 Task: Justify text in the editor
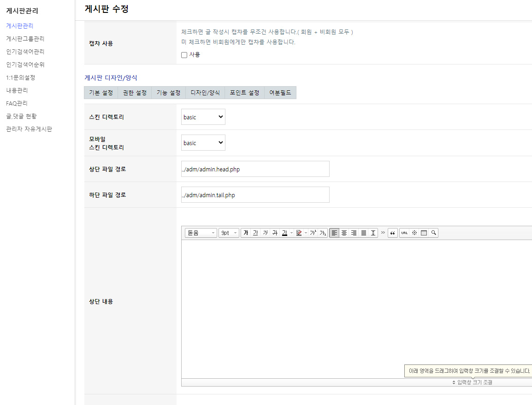pyautogui.click(x=364, y=233)
